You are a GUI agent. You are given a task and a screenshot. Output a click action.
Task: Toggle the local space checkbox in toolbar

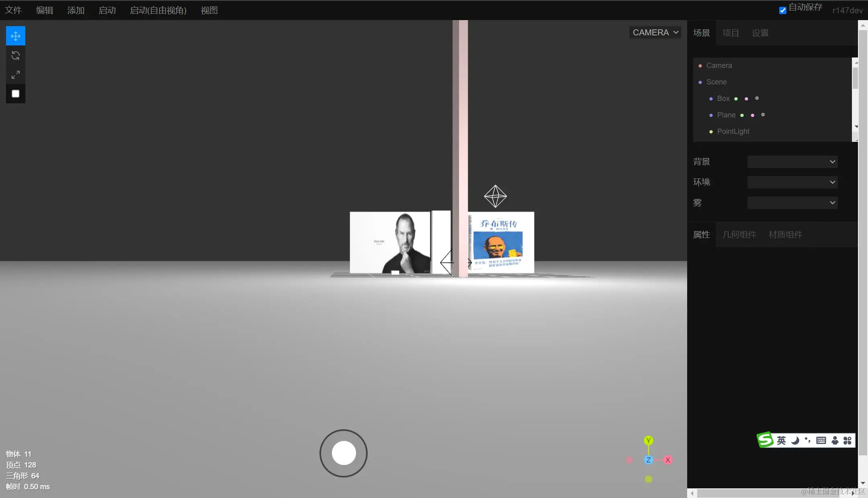coord(16,94)
